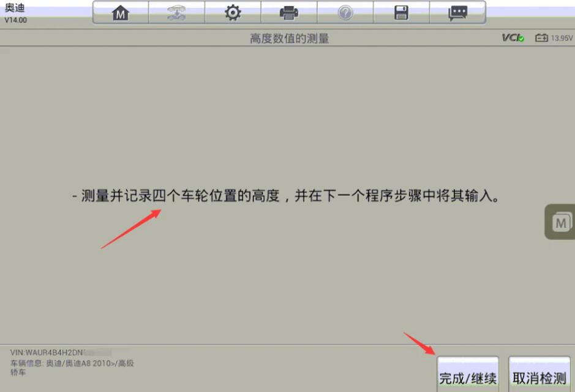575x392 pixels.
Task: Go to the home M icon
Action: point(120,13)
